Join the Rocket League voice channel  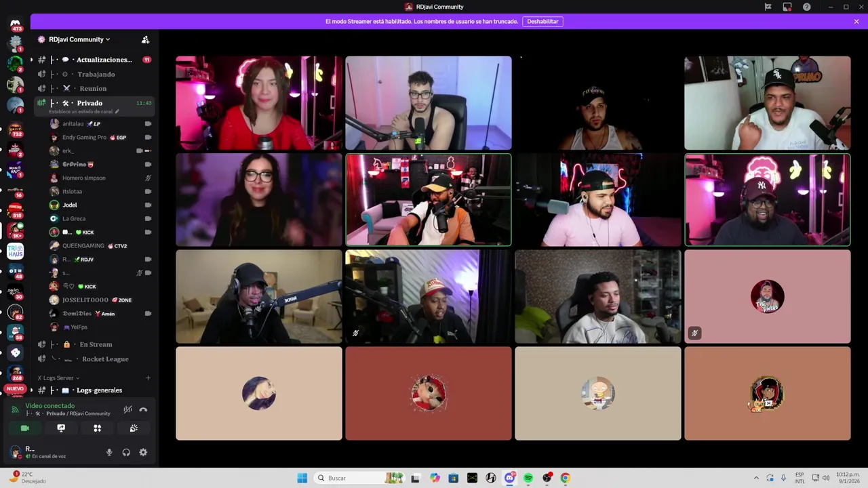(94, 359)
